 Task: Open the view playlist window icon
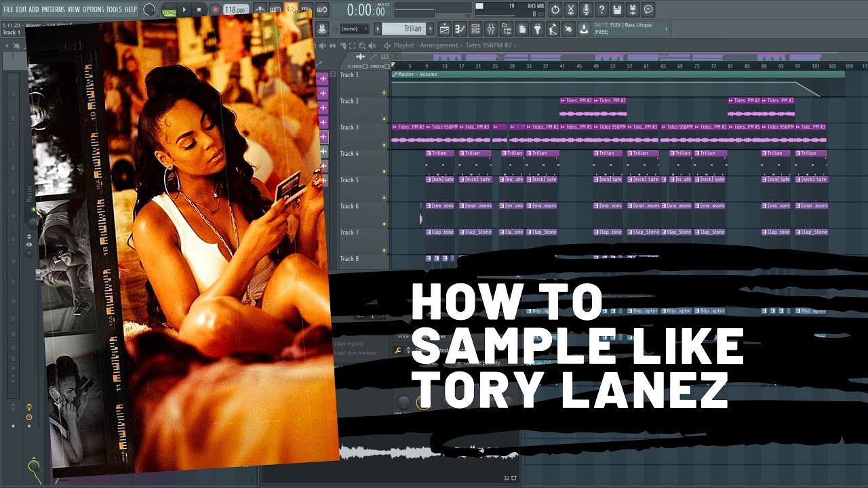pos(444,28)
